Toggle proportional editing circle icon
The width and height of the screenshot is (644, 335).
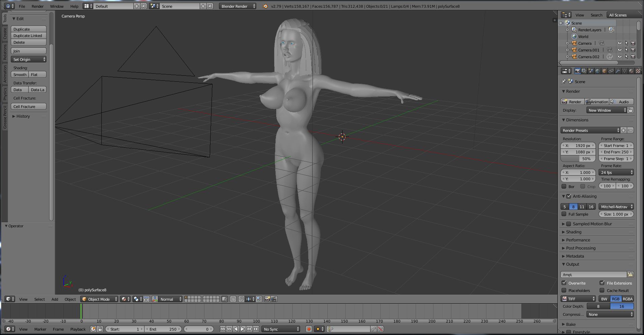tap(233, 299)
